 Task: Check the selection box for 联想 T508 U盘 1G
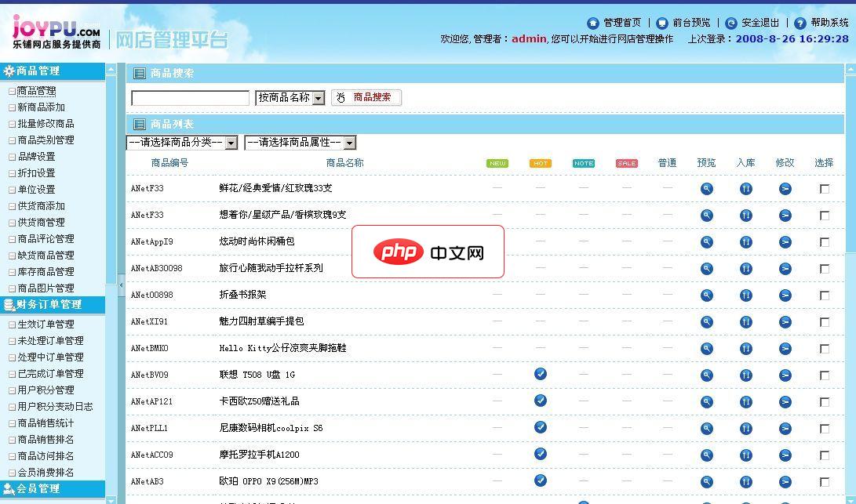click(x=825, y=374)
